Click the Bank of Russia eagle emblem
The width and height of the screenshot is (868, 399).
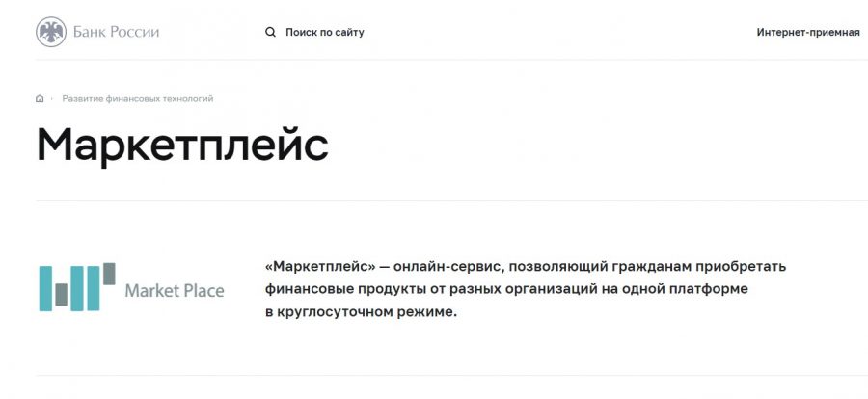click(x=51, y=32)
